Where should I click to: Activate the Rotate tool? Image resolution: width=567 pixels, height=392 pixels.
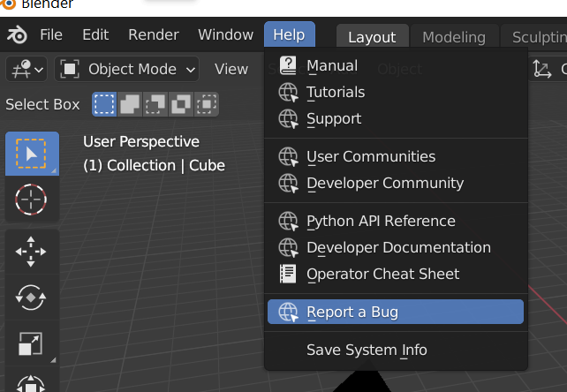(x=31, y=298)
